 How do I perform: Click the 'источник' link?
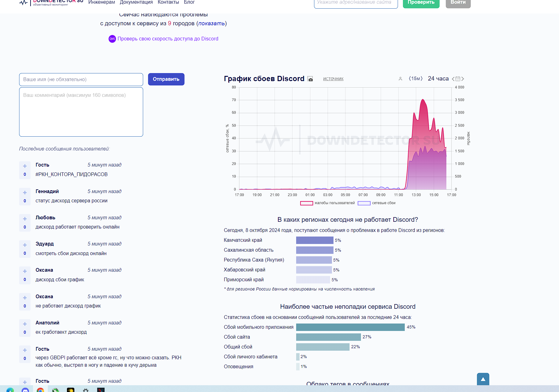(333, 79)
